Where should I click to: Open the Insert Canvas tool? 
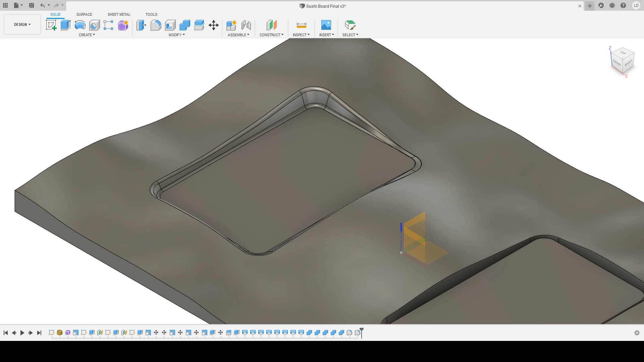tap(326, 25)
